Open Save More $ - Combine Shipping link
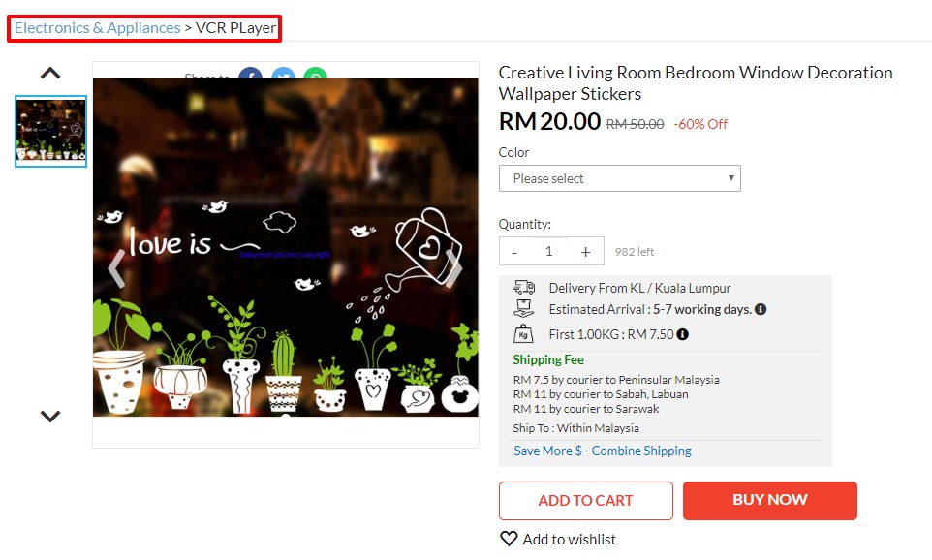This screenshot has width=932, height=560. [x=603, y=451]
